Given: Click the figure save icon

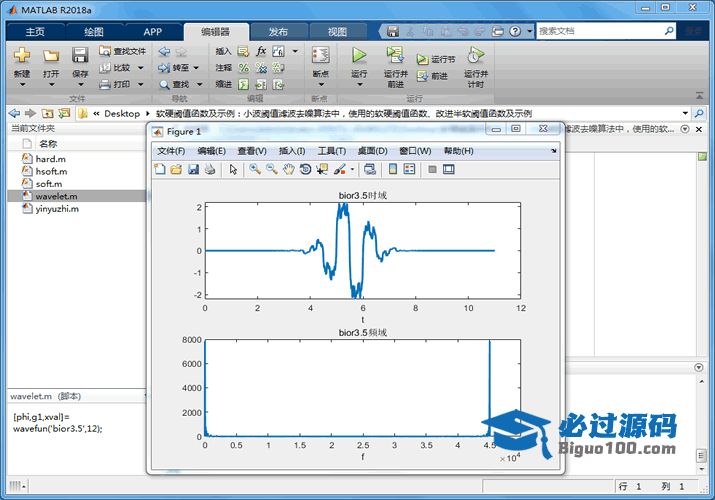Looking at the screenshot, I should point(193,170).
